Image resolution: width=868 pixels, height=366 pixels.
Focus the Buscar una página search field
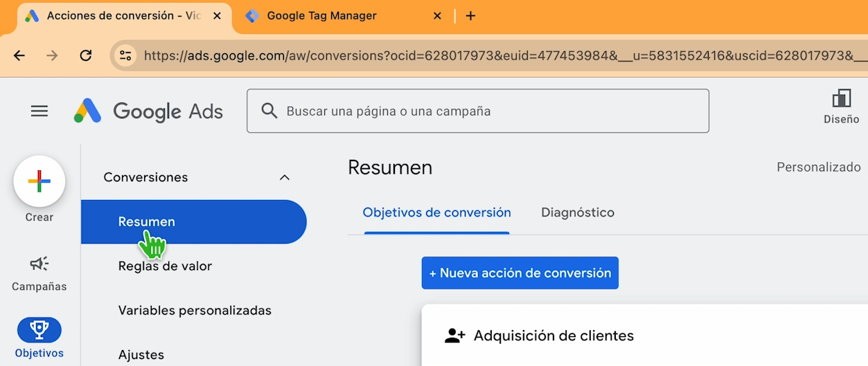pos(478,111)
